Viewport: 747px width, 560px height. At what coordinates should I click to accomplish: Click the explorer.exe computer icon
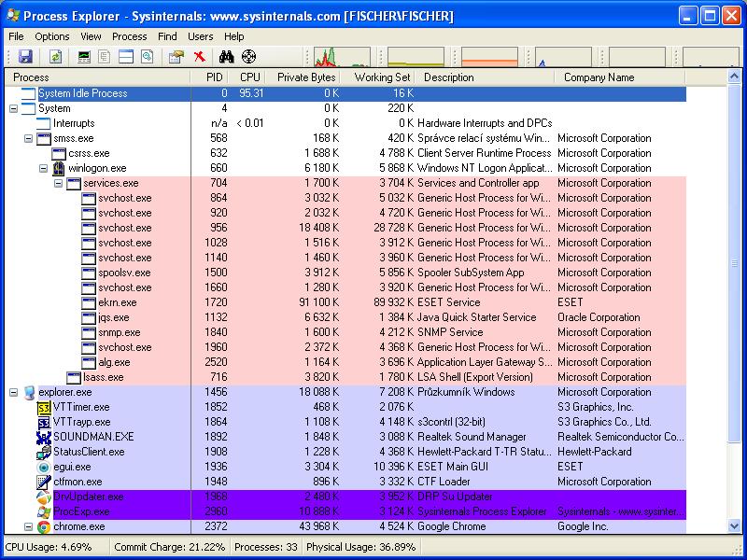29,392
